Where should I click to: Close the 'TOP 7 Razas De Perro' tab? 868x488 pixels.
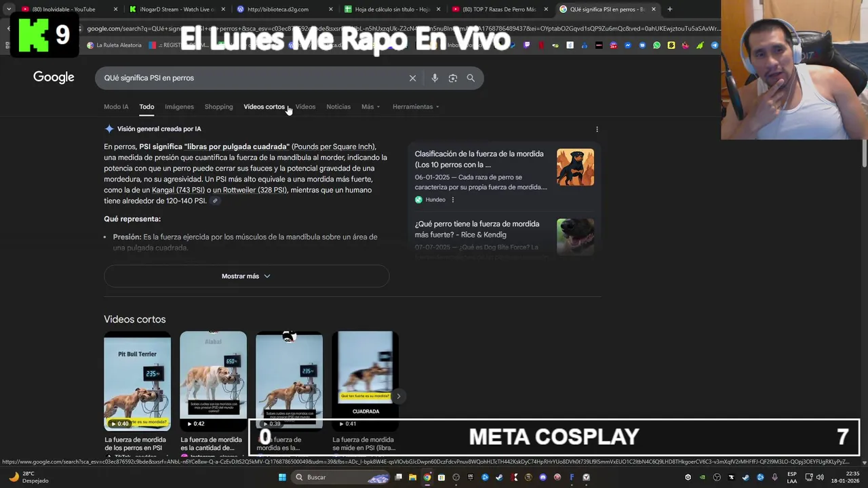(x=546, y=9)
